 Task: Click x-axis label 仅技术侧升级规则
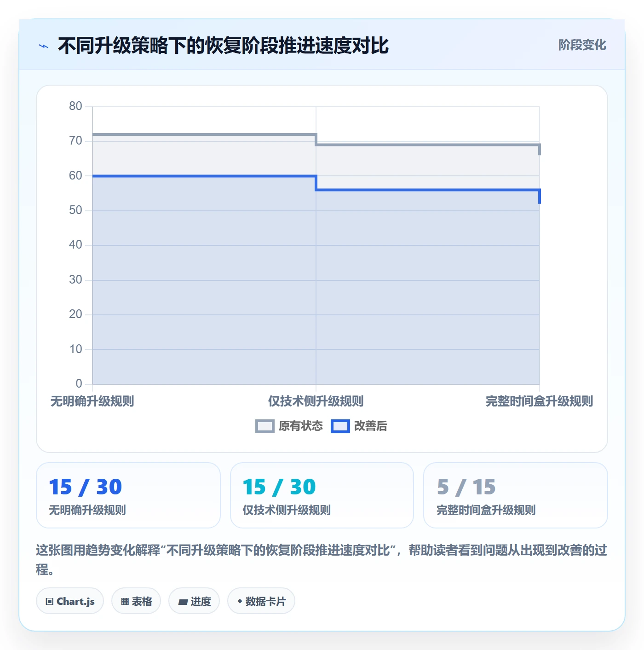(316, 401)
